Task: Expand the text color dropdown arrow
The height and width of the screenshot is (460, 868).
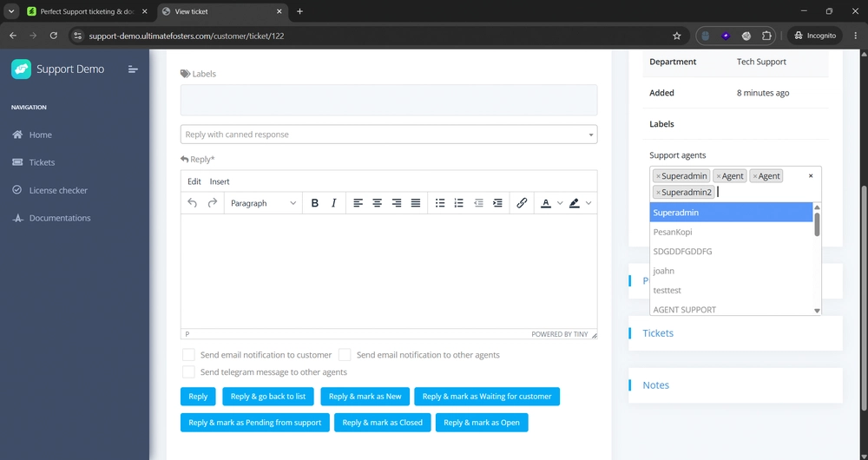Action: coord(560,203)
